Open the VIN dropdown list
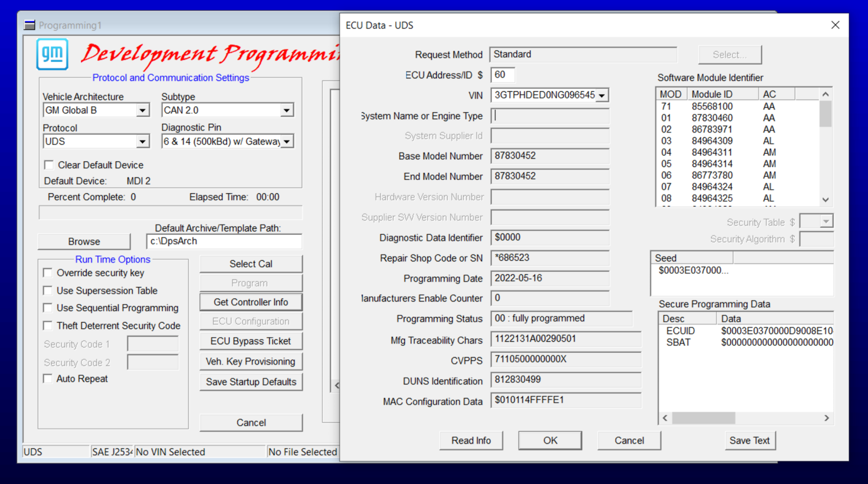 pyautogui.click(x=602, y=95)
